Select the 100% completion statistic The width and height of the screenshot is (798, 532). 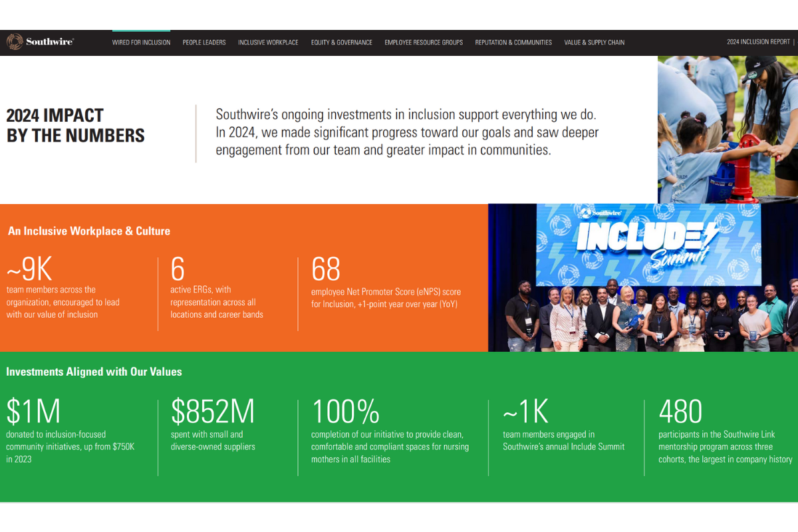[x=345, y=412]
